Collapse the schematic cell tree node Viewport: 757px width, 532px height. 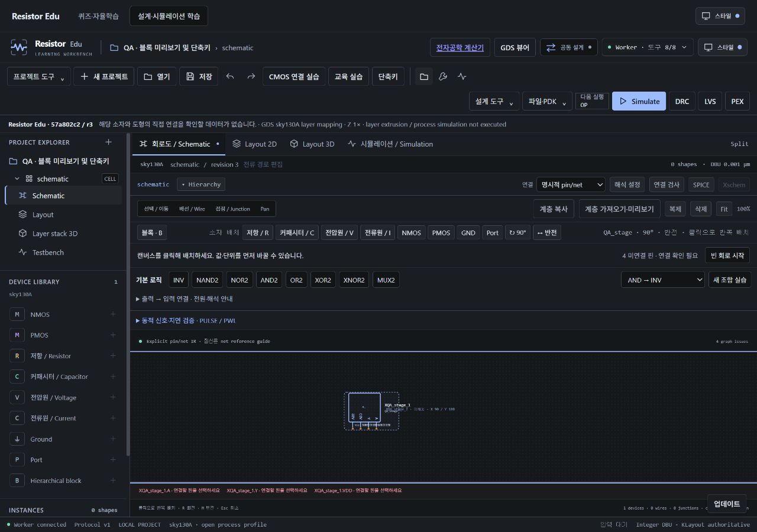[17, 179]
